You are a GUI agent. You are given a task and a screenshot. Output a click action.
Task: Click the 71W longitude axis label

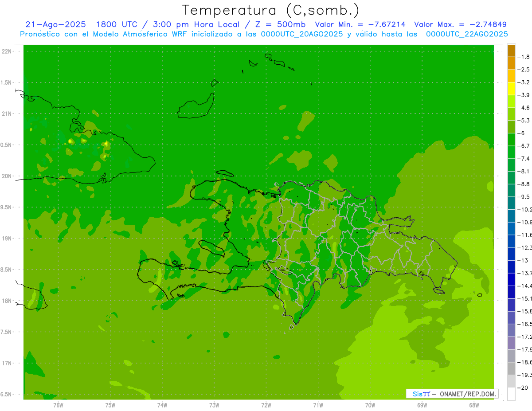pyautogui.click(x=318, y=405)
